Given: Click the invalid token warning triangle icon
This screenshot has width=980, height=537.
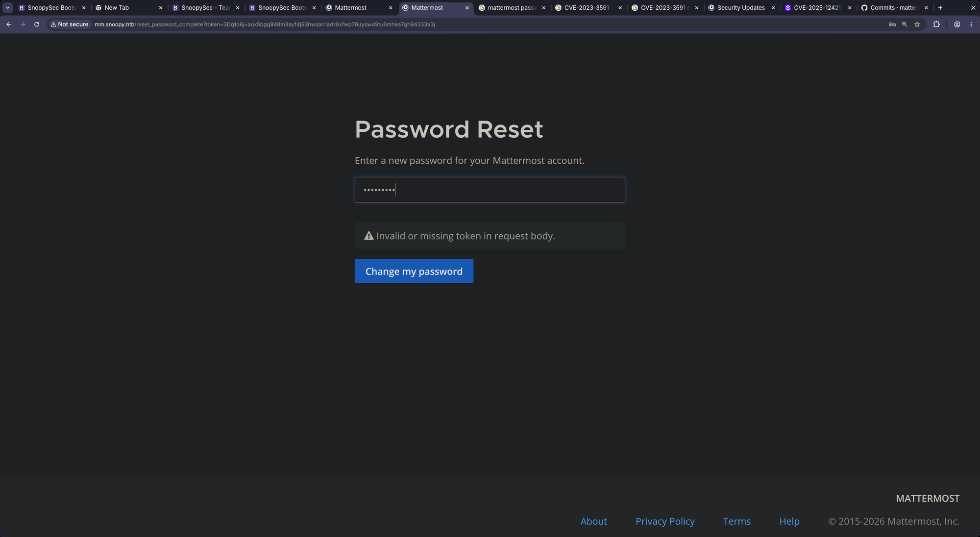Looking at the screenshot, I should [369, 236].
